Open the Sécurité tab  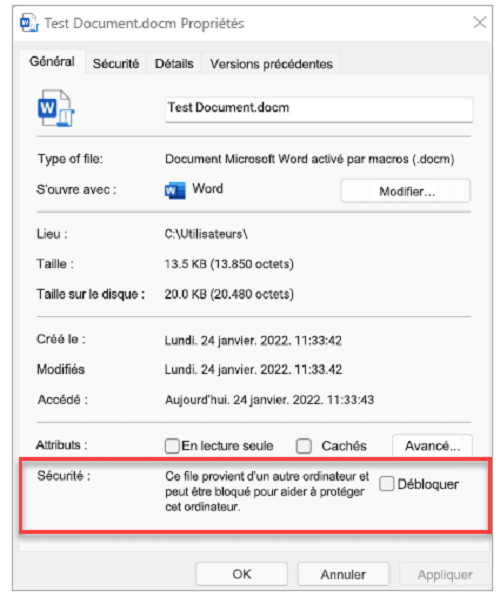click(116, 64)
